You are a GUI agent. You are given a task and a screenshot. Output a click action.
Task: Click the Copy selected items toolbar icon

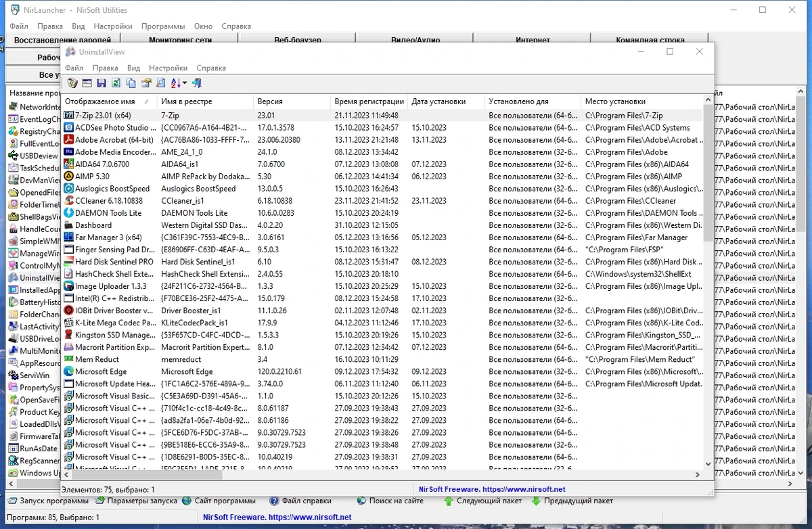[131, 83]
